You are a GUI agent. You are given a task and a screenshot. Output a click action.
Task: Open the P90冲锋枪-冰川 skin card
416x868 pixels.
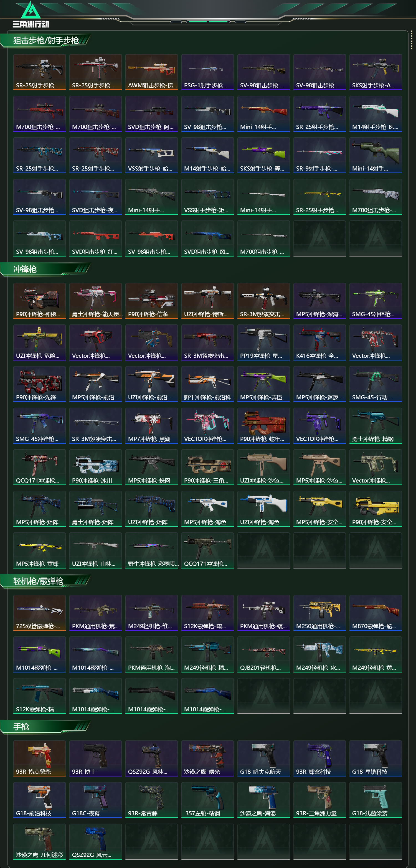[96, 467]
